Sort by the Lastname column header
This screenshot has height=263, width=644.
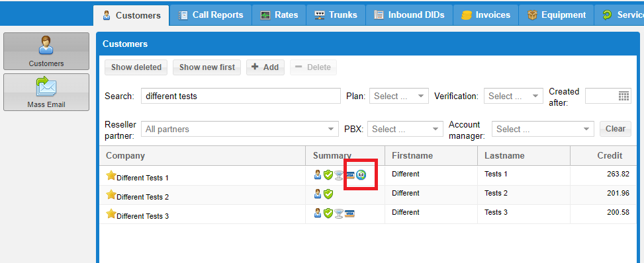pyautogui.click(x=524, y=155)
